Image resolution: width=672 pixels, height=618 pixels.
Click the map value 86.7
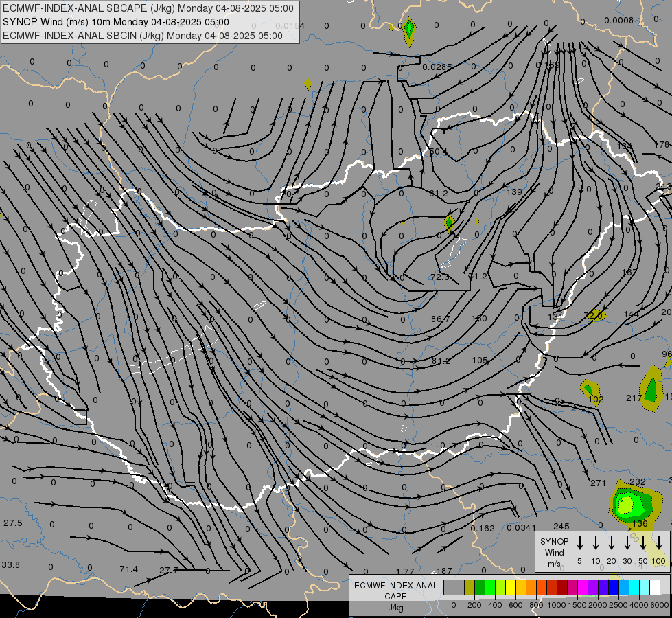[x=441, y=319]
